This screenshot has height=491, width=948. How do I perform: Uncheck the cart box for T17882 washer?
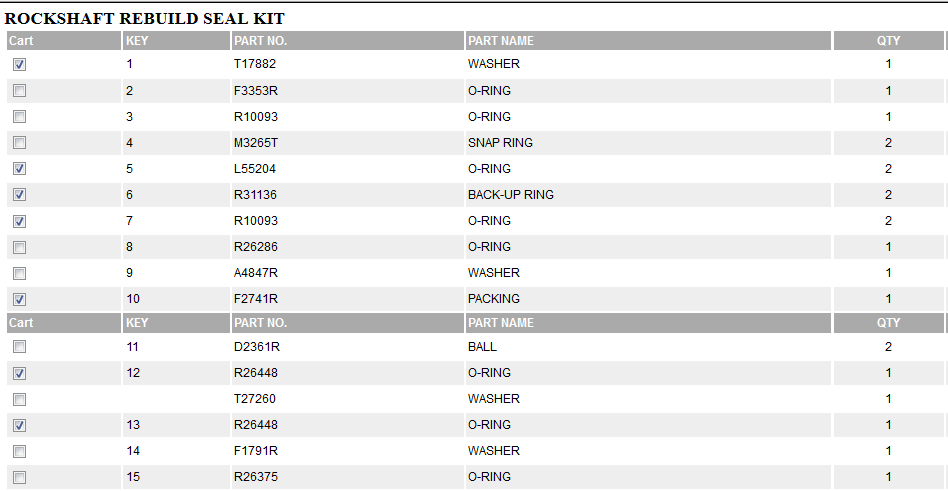click(20, 65)
